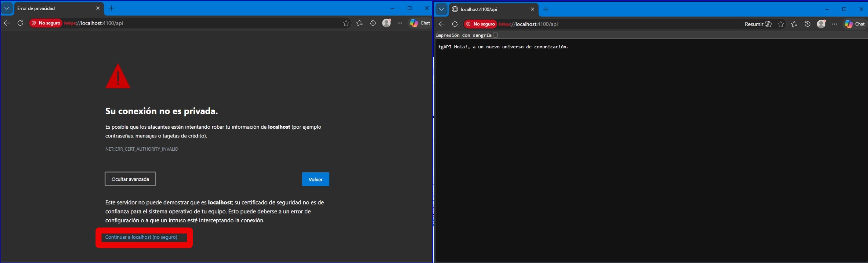Click No seguro badge in left window
The height and width of the screenshot is (263, 868).
46,23
